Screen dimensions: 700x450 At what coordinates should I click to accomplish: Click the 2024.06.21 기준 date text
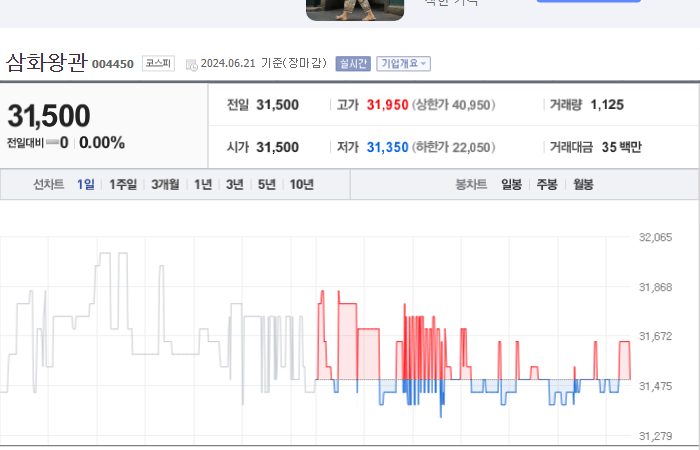(x=263, y=63)
